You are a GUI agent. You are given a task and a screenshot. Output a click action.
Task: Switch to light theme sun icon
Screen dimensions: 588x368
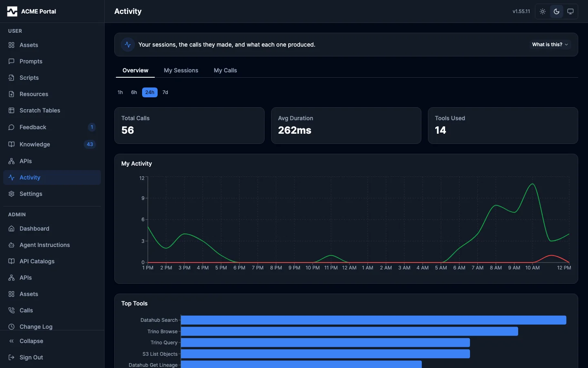543,11
